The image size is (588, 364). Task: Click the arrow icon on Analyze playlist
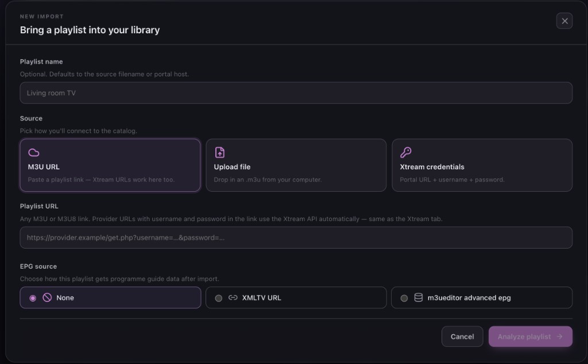coord(559,336)
